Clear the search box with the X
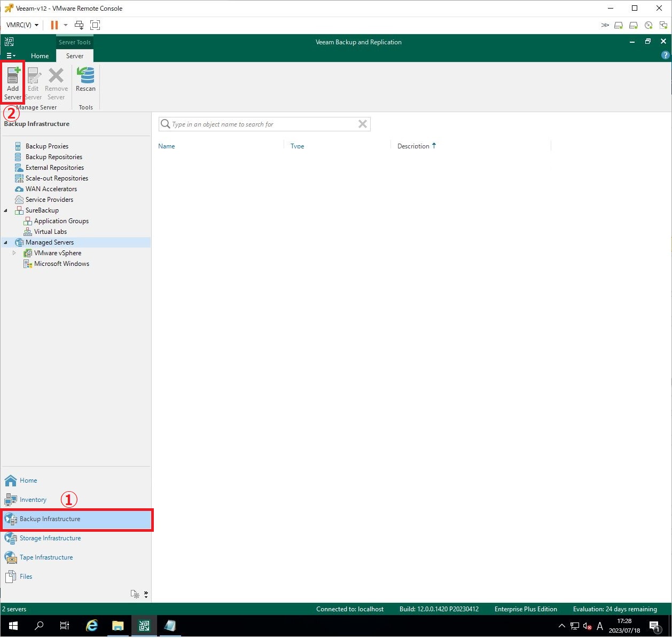 coord(363,124)
